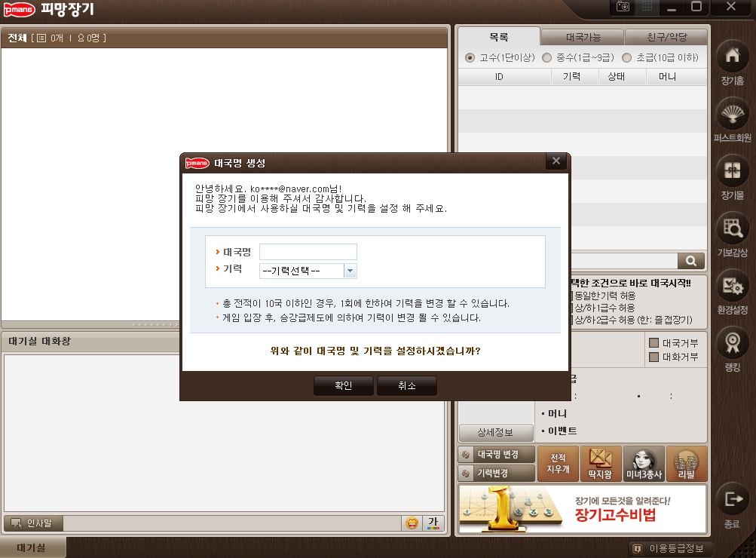
Task: Sort list by 상태 column header
Action: [622, 77]
